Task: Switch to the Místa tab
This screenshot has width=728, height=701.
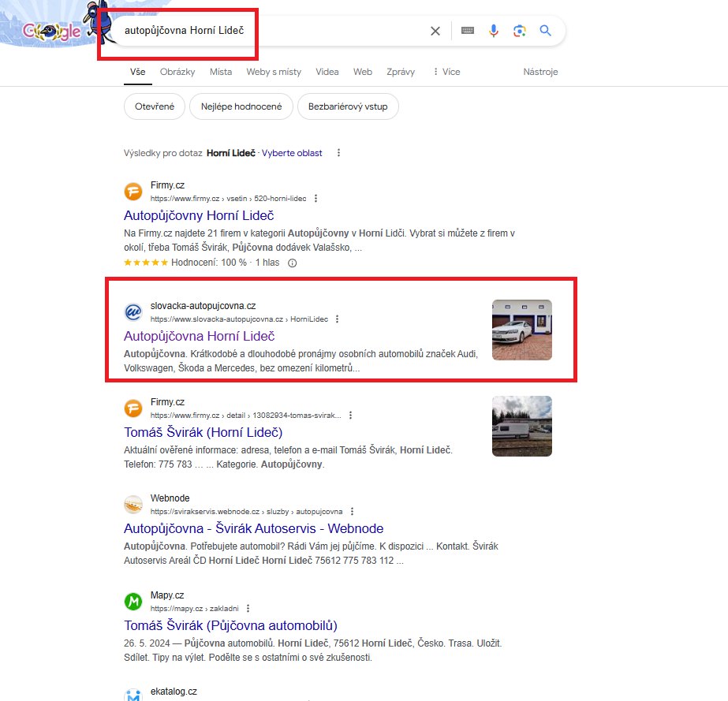Action: point(221,72)
